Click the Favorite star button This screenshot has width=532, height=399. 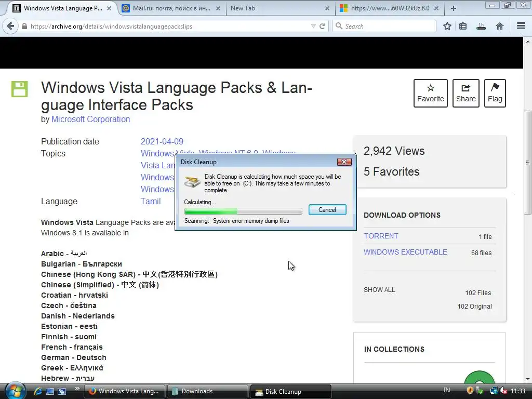point(431,94)
